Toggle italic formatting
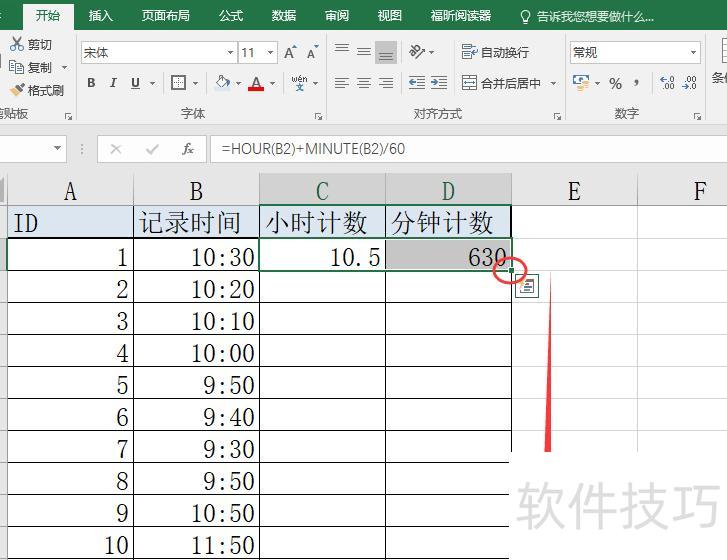Viewport: 727px width, 560px height. 113,83
